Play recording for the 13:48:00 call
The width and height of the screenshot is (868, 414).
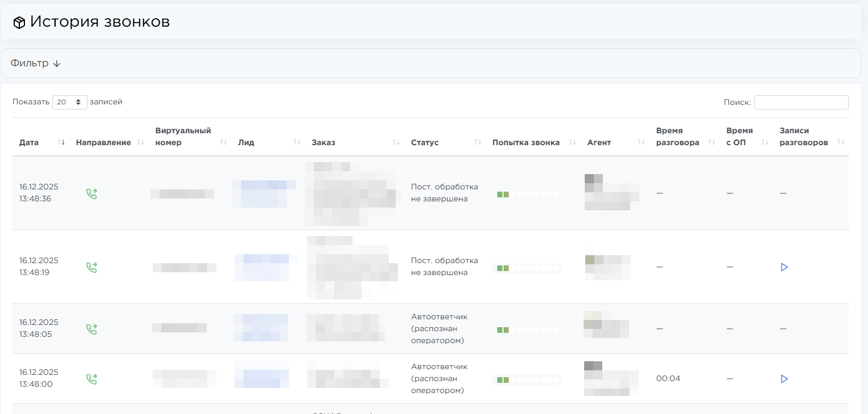pyautogui.click(x=785, y=379)
